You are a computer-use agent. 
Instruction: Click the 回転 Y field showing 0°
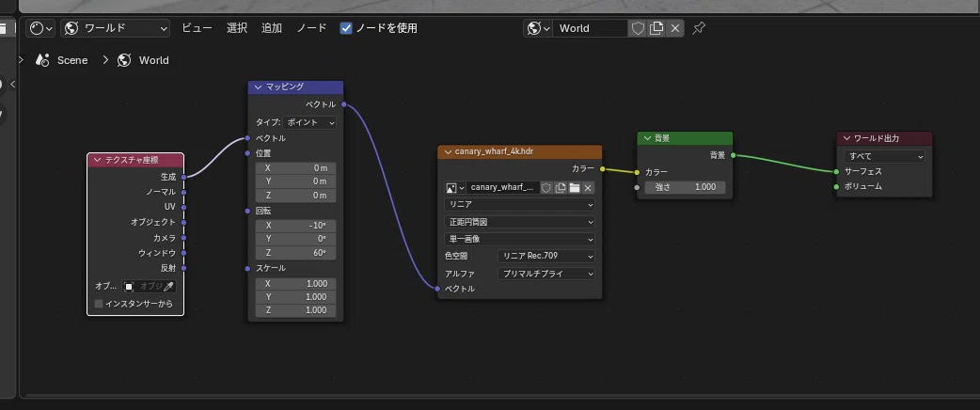pos(295,239)
